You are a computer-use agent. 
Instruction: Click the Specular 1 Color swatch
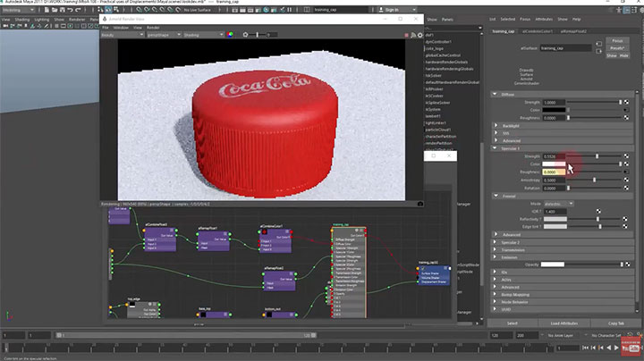[x=554, y=164]
